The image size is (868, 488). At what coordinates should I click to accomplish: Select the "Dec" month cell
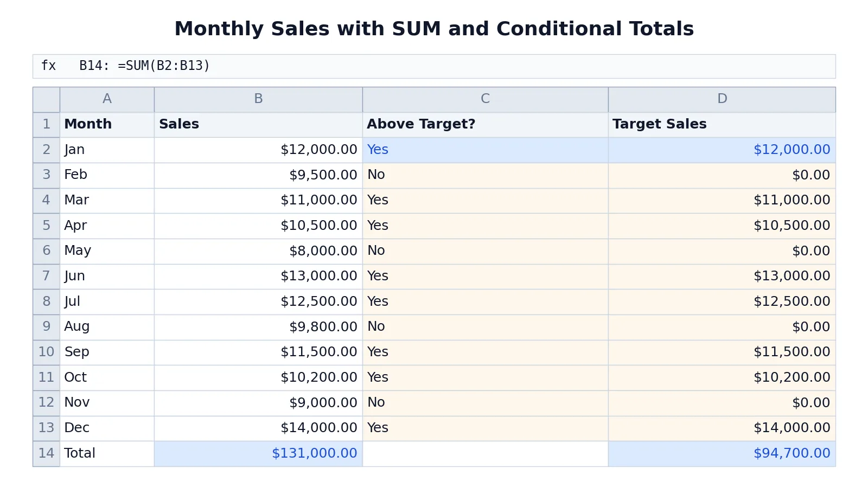point(107,428)
